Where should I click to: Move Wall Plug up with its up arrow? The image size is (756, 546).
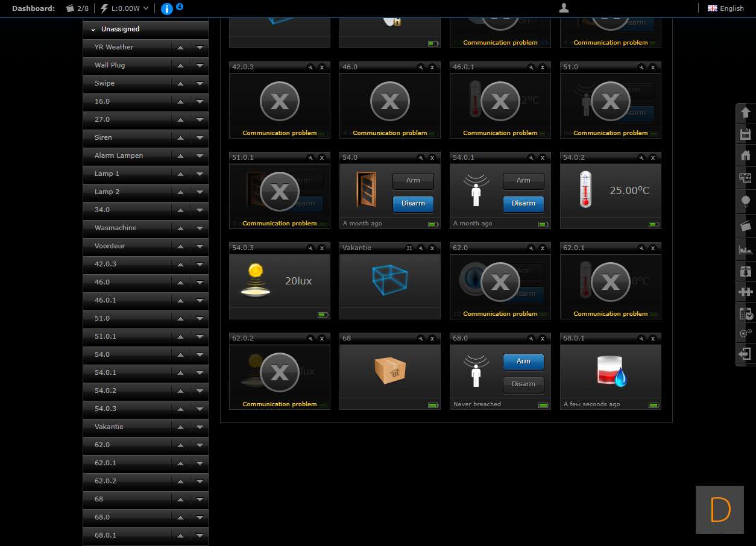tap(181, 66)
